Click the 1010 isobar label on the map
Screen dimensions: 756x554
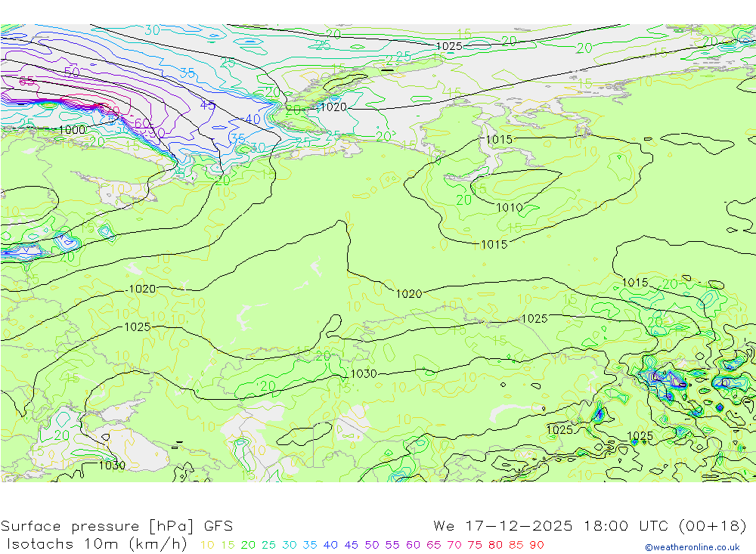[x=509, y=208]
